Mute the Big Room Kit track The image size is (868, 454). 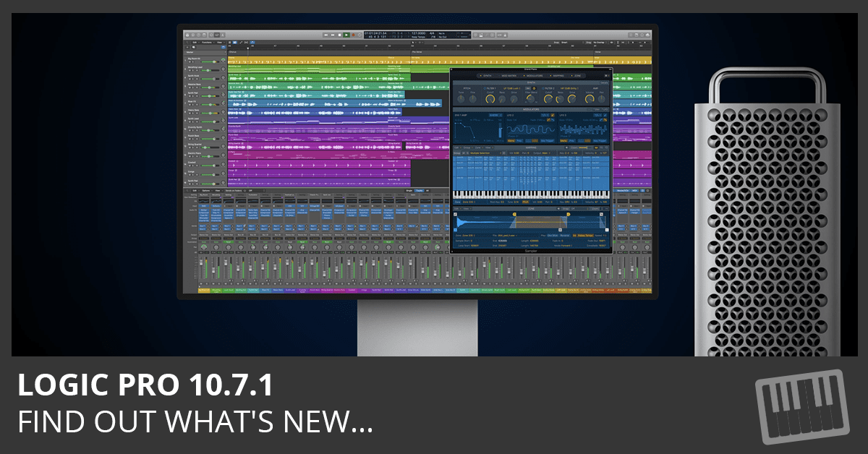pyautogui.click(x=190, y=61)
